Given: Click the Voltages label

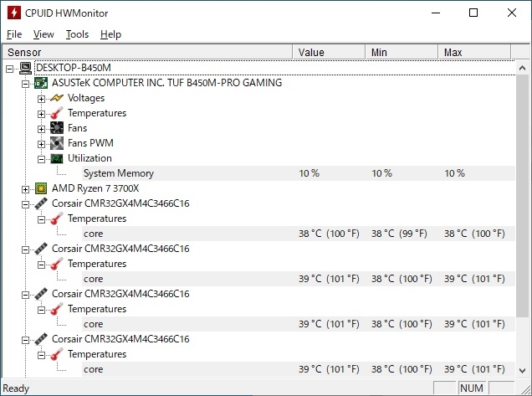Looking at the screenshot, I should click(x=86, y=98).
